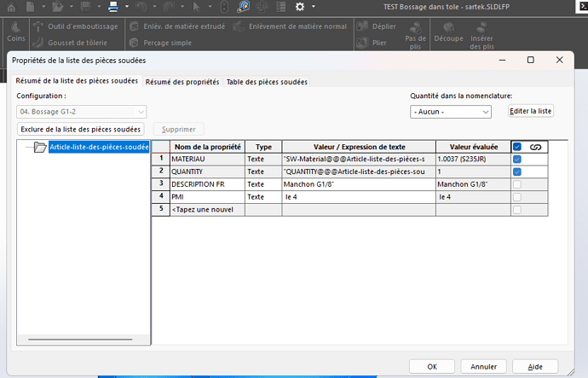Switch to the Résumé des propriétés tab
588x378 pixels.
tap(182, 82)
